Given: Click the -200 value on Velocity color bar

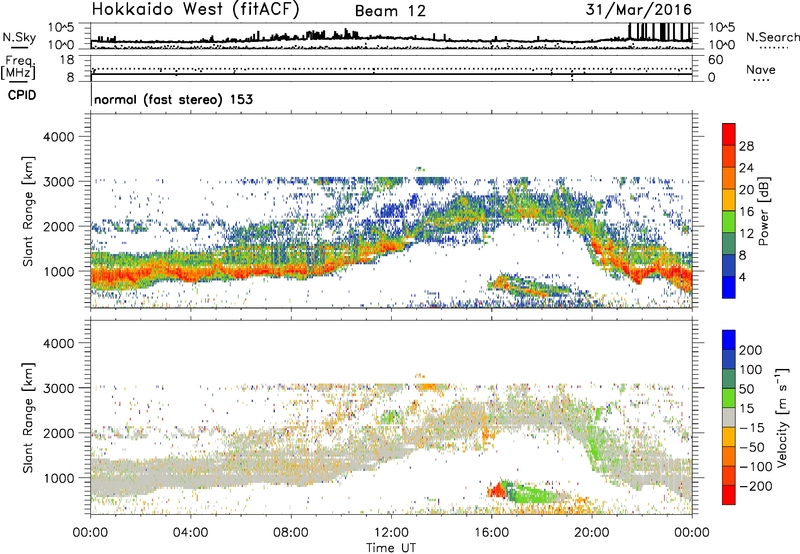Looking at the screenshot, I should (x=755, y=486).
